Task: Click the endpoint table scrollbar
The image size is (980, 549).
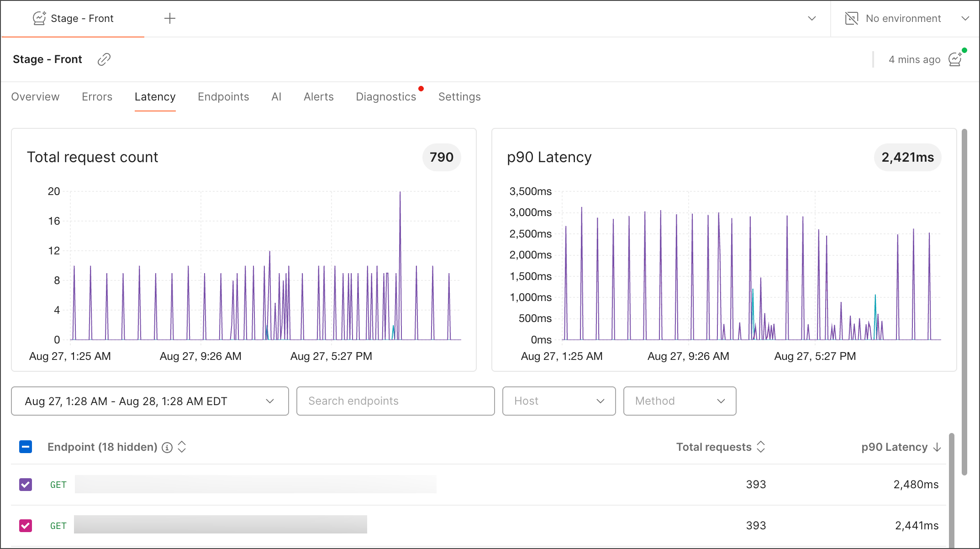Action: point(952,491)
